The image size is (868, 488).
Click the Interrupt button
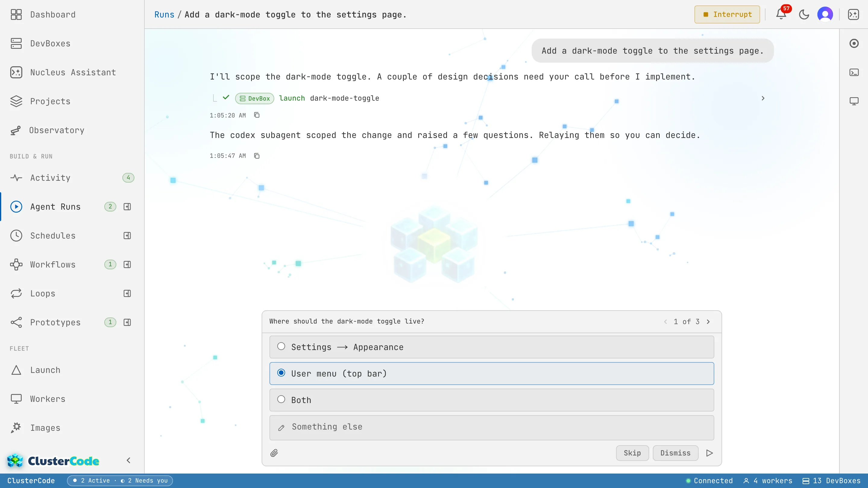pyautogui.click(x=727, y=14)
